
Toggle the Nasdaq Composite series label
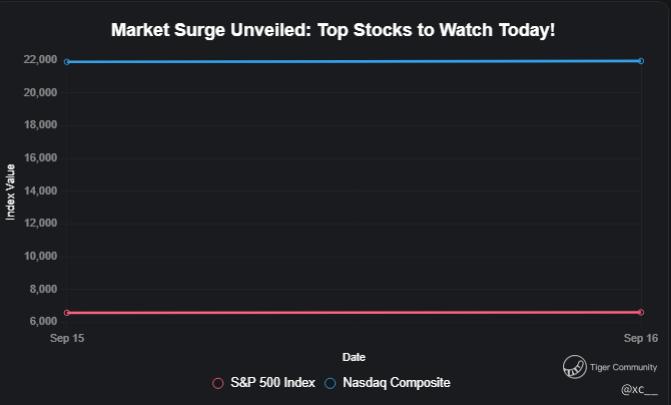pos(396,383)
